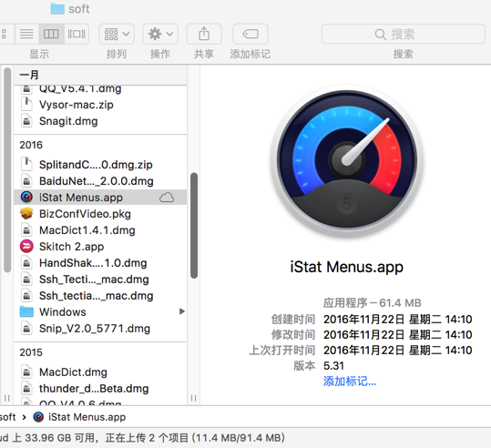Open the action gear (操作) menu
The width and height of the screenshot is (491, 448).
pos(160,34)
